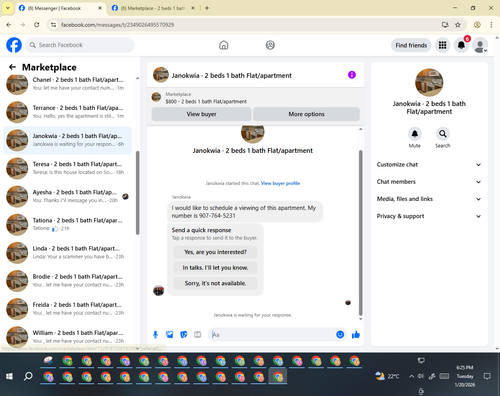
Task: Open Linda conversation in list
Action: pos(67,253)
